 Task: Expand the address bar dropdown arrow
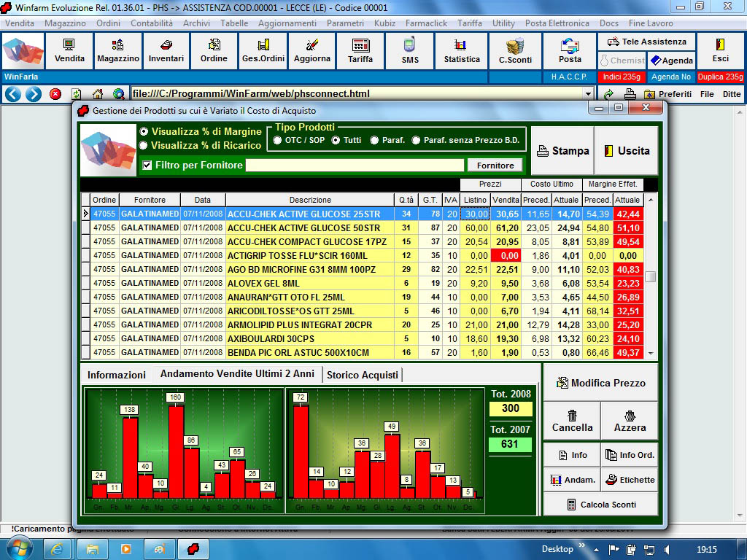588,94
